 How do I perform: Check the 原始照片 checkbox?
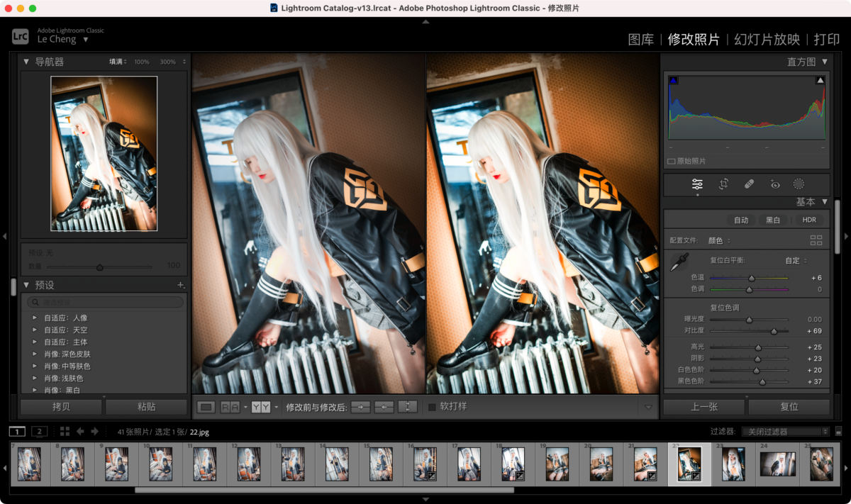coord(672,162)
